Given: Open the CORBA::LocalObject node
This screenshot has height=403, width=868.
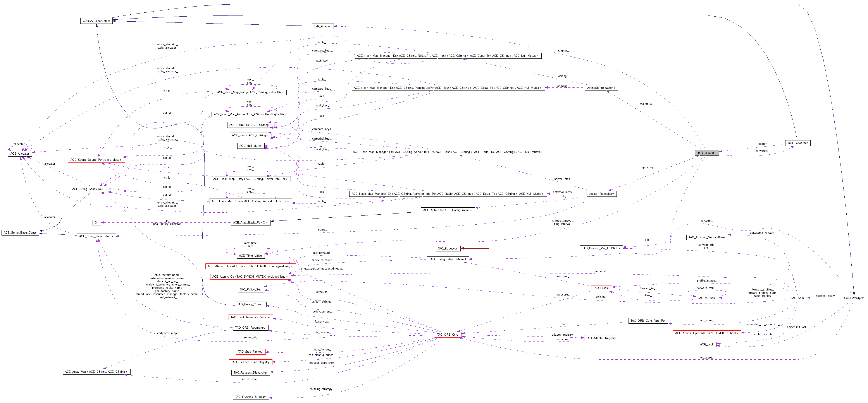Looking at the screenshot, I should (96, 21).
